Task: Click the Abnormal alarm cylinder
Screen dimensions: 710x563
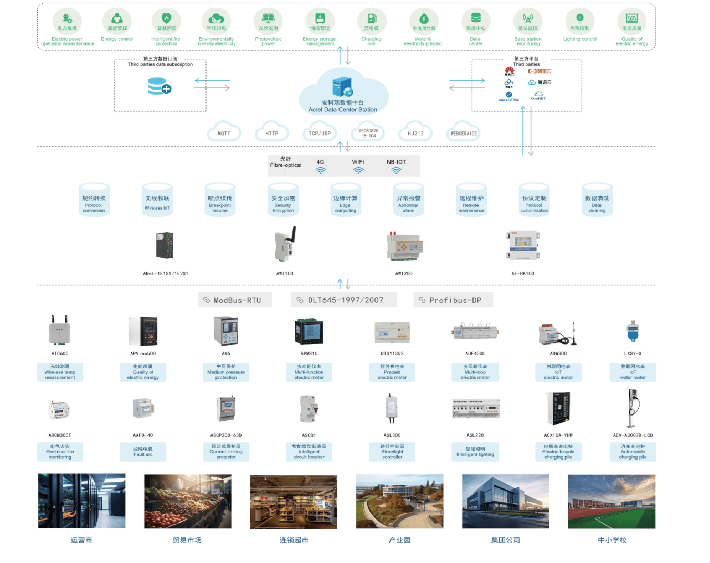Action: tap(408, 199)
